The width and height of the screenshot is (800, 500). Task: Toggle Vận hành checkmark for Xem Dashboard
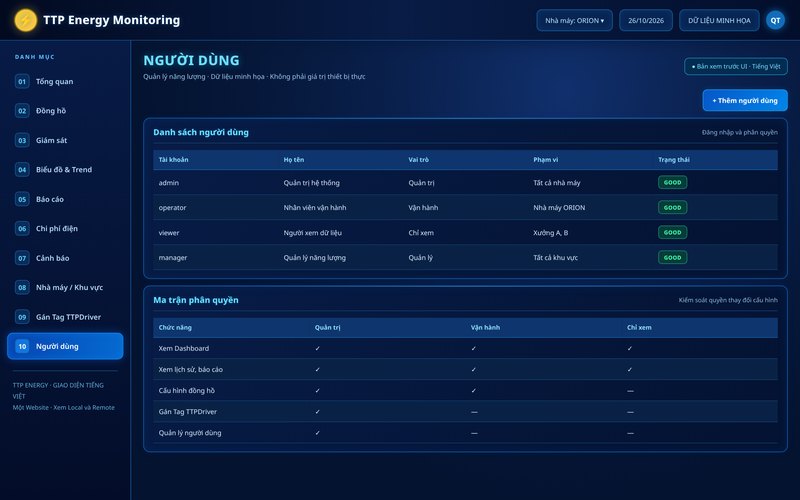[x=473, y=348]
